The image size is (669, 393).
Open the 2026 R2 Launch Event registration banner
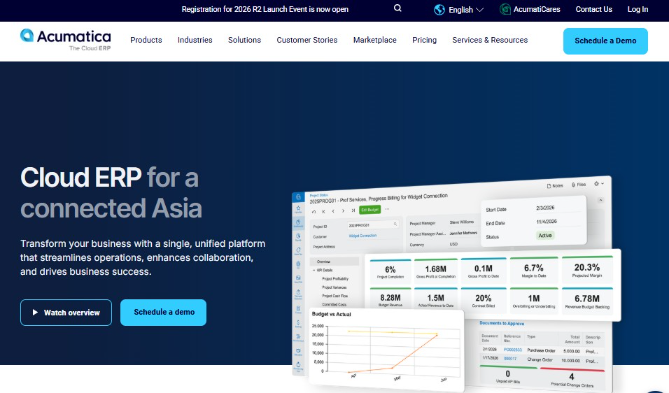(x=265, y=9)
